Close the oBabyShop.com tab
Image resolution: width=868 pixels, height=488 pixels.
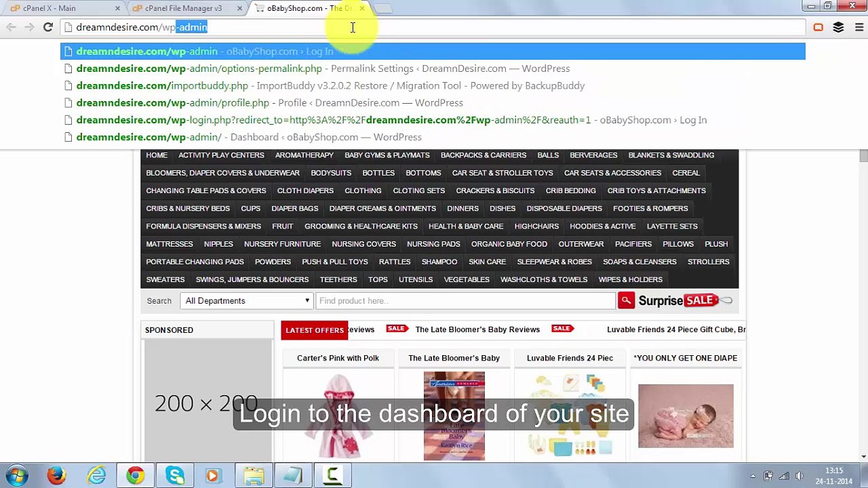coord(361,8)
